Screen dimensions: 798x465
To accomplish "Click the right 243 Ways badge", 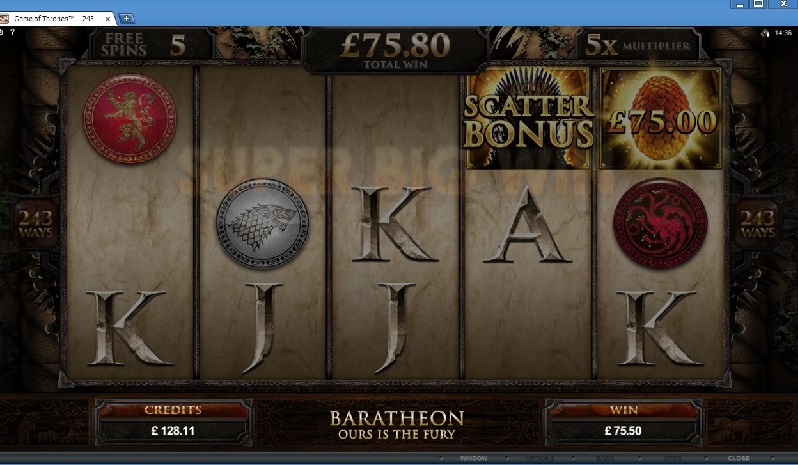I will point(757,224).
